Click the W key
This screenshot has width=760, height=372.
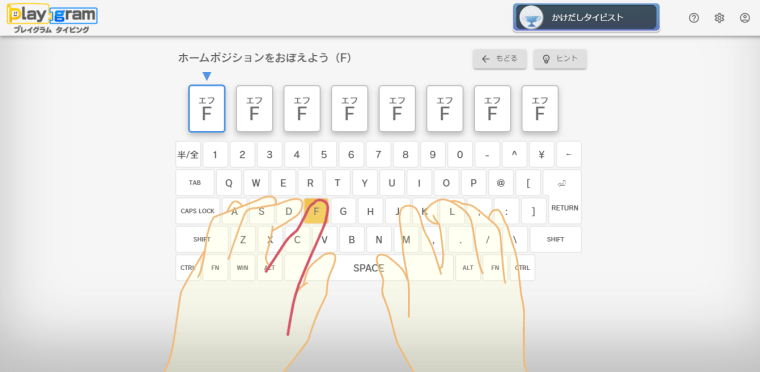(x=256, y=183)
